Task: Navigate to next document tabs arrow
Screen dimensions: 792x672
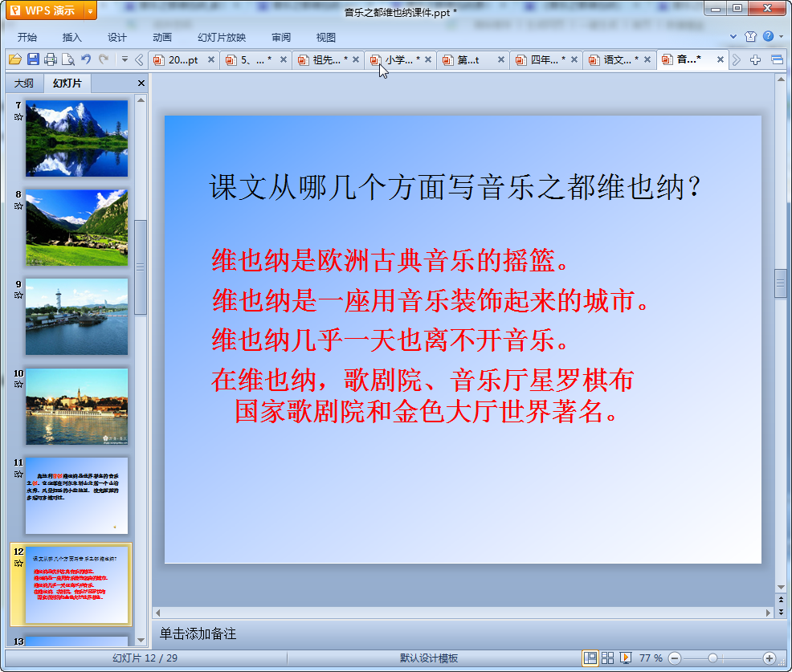Action: (x=737, y=60)
